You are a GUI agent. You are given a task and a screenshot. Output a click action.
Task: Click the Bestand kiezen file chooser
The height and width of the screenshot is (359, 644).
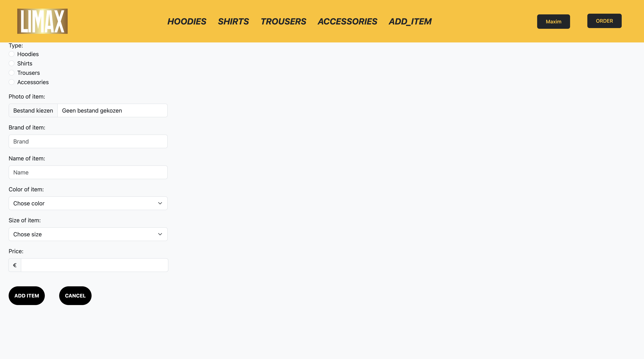(33, 110)
